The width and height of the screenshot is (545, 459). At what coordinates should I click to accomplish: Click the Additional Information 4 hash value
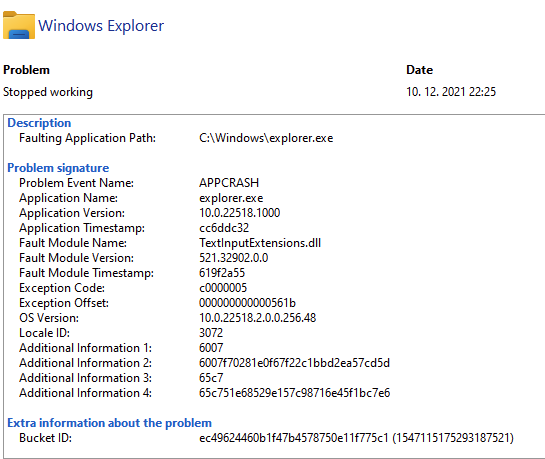[x=294, y=393]
